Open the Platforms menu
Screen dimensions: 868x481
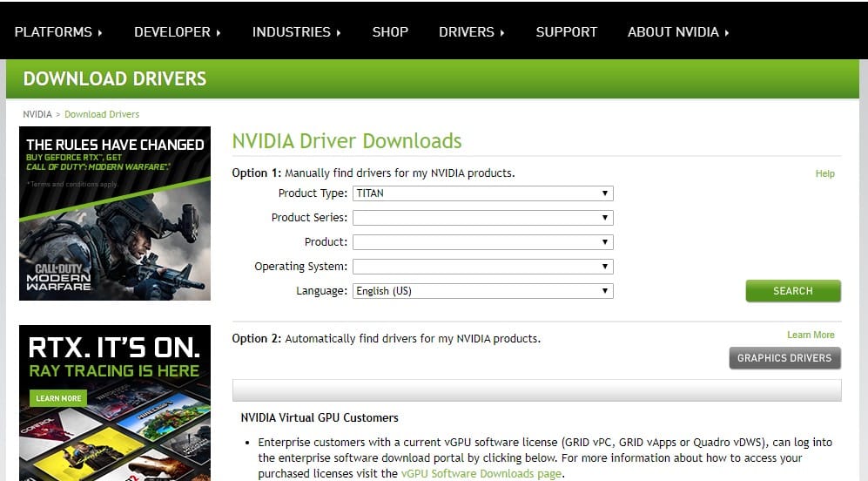[58, 32]
